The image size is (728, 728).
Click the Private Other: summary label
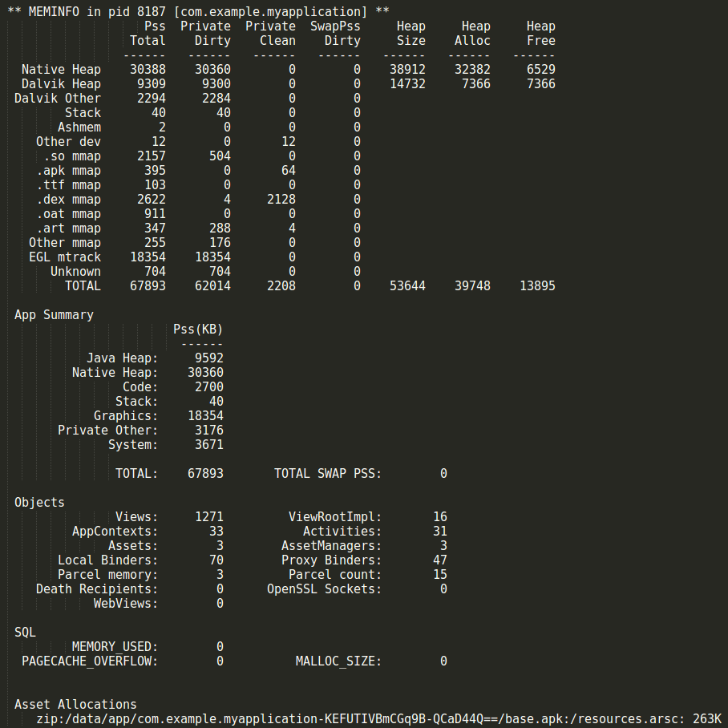pos(108,431)
